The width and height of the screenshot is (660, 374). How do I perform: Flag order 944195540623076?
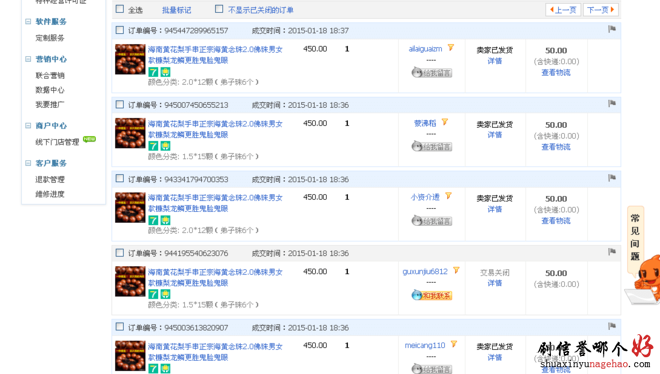click(612, 252)
